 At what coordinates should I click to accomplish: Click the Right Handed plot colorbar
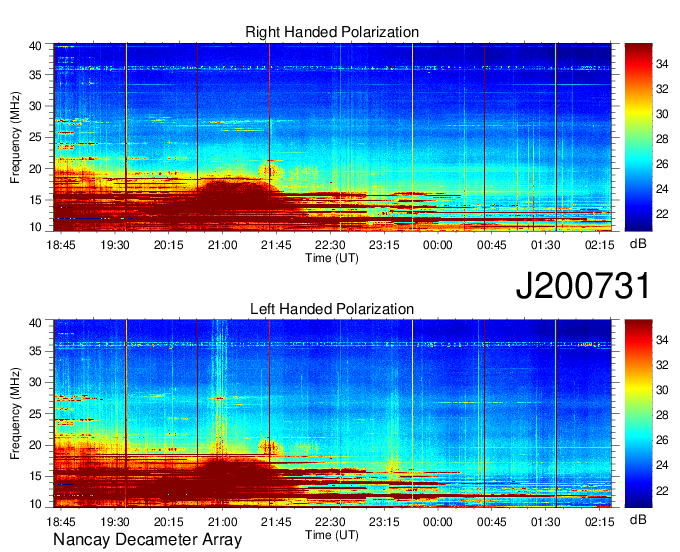pyautogui.click(x=638, y=137)
